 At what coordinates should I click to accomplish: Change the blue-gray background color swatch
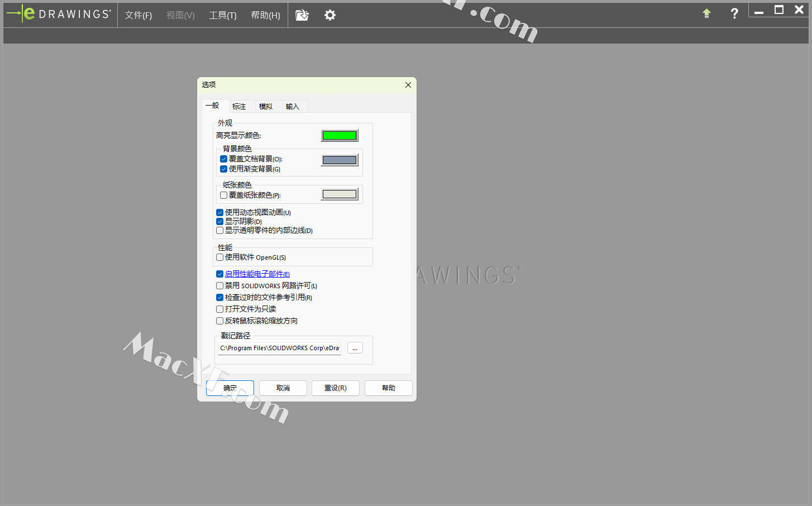[x=340, y=160]
